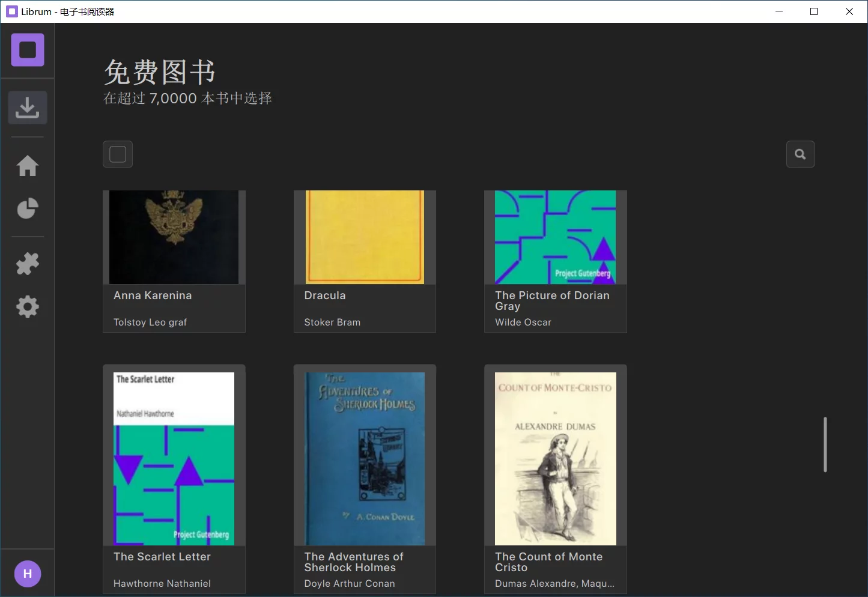Click The Scarlet Letter title text
The image size is (868, 597).
pyautogui.click(x=162, y=557)
